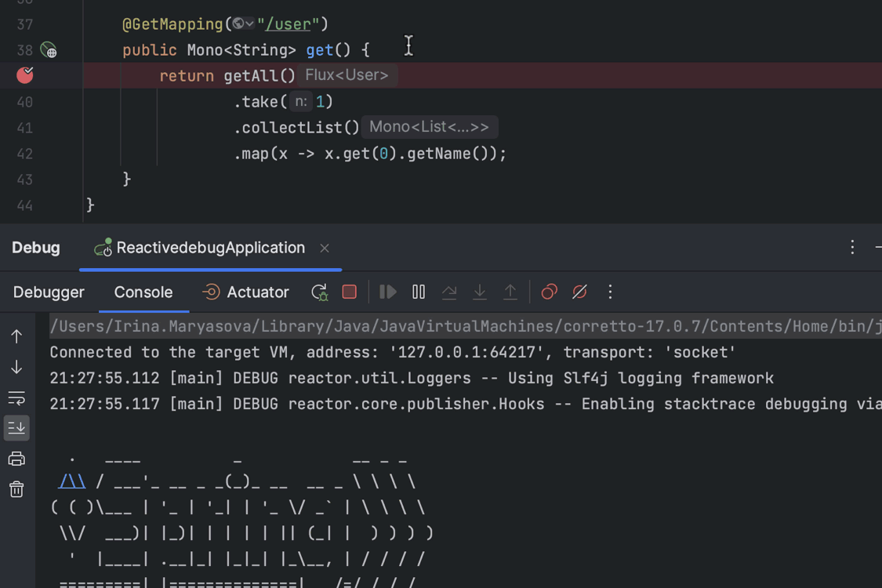The width and height of the screenshot is (882, 588).
Task: Open the "/user" mapping link
Action: (x=288, y=24)
